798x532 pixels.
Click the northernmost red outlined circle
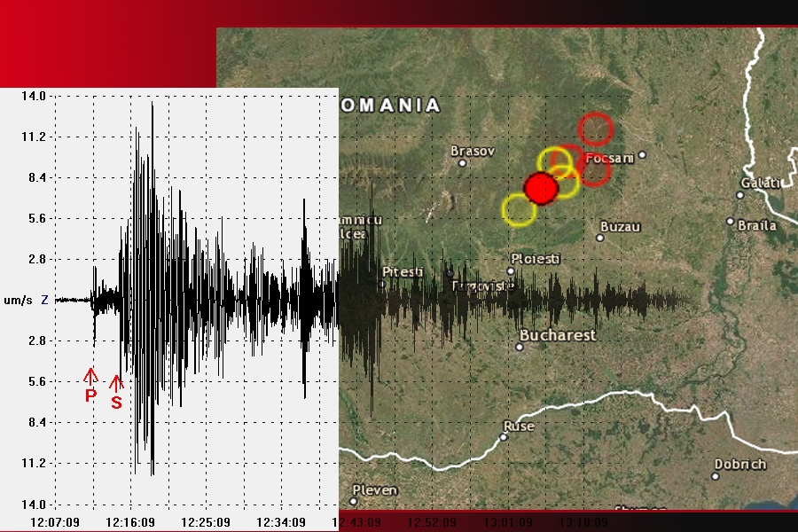596,129
